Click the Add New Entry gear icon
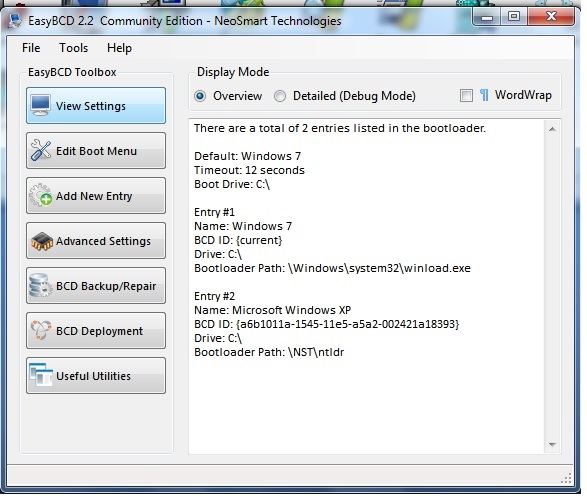587x503 pixels. (x=41, y=195)
